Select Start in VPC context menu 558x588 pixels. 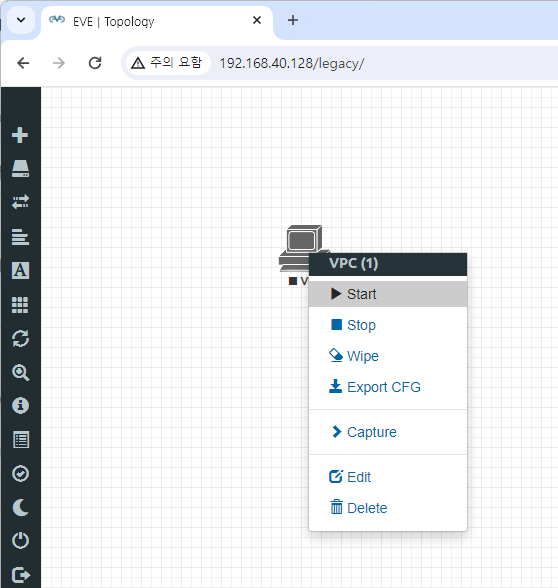[388, 294]
